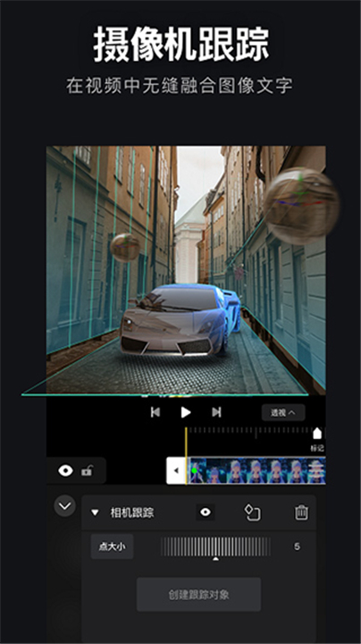
Task: Select the large 3D sphere gizmo
Action: [301, 206]
